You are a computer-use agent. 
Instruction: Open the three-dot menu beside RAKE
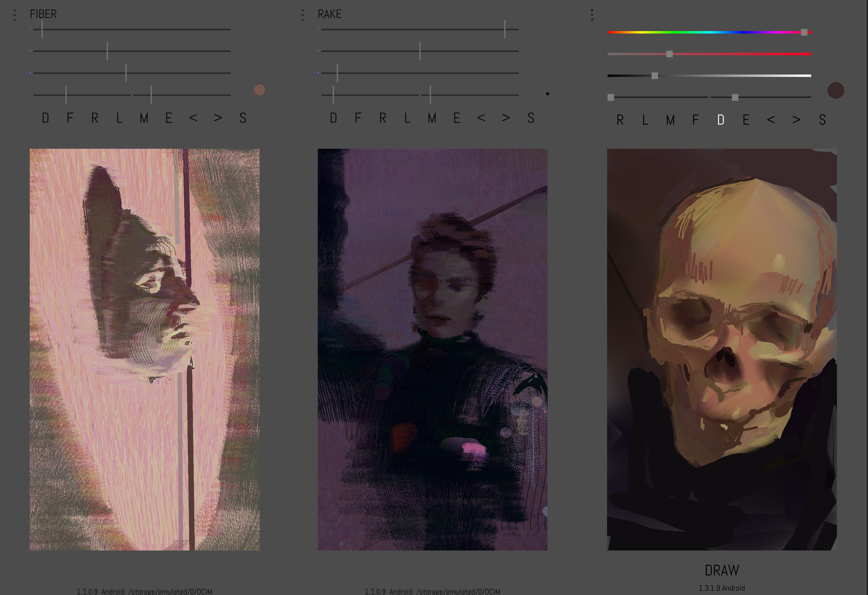pos(302,15)
